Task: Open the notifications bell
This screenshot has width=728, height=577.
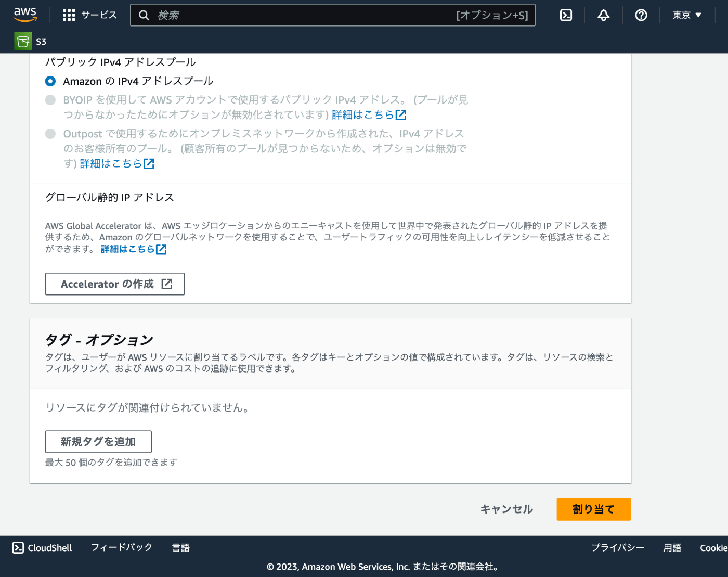Action: point(603,15)
